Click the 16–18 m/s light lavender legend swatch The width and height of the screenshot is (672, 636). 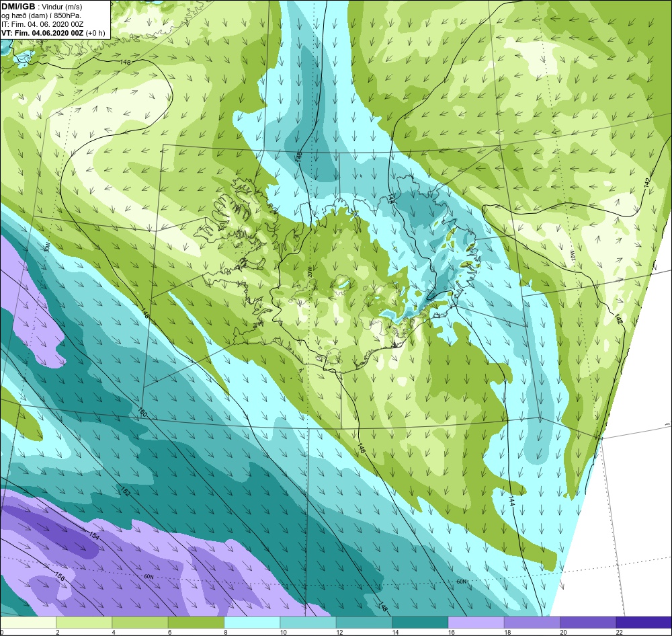[x=476, y=622]
